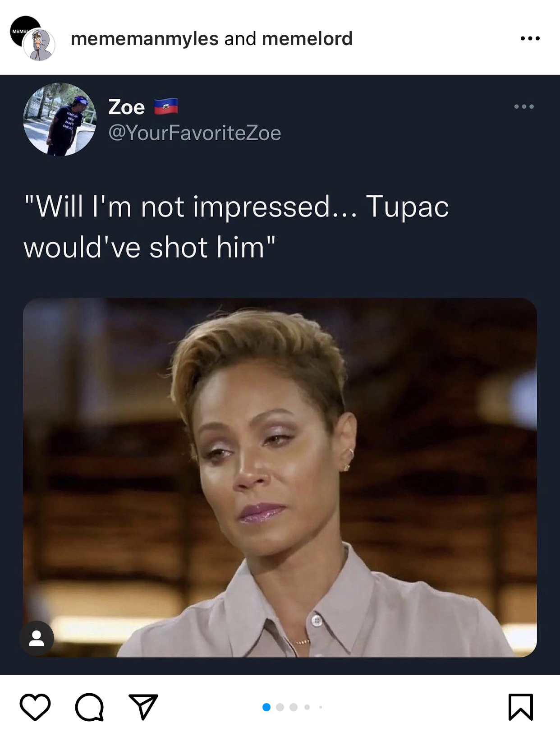Click Zoe's round tweet profile picture

point(60,120)
